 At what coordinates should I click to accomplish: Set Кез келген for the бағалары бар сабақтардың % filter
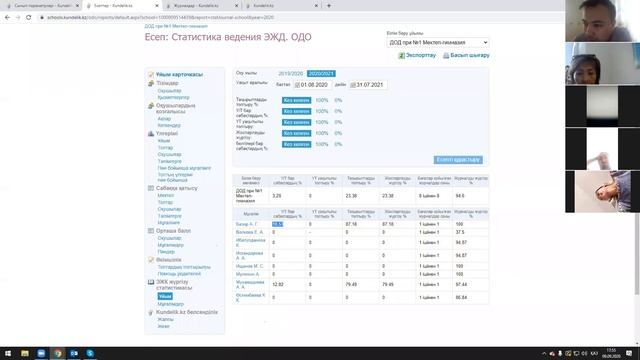(x=296, y=144)
